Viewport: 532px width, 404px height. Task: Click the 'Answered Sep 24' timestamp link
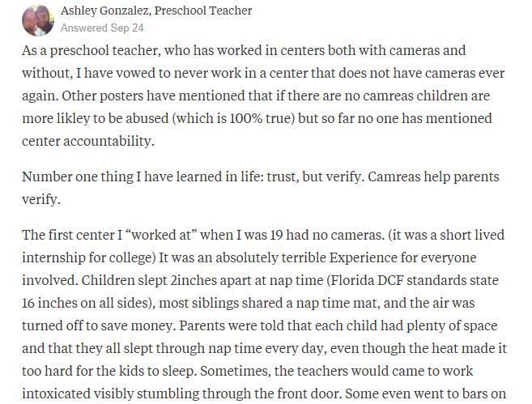tap(102, 28)
